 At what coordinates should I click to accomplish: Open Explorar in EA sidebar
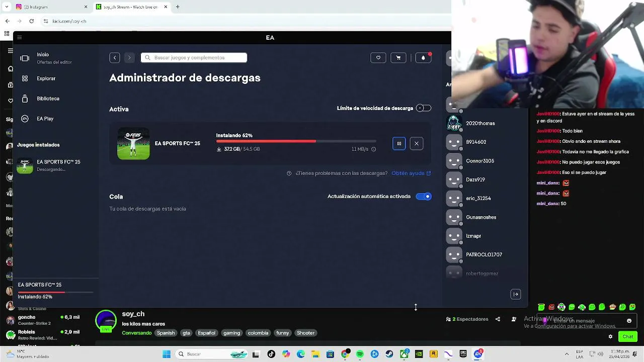pos(46,78)
